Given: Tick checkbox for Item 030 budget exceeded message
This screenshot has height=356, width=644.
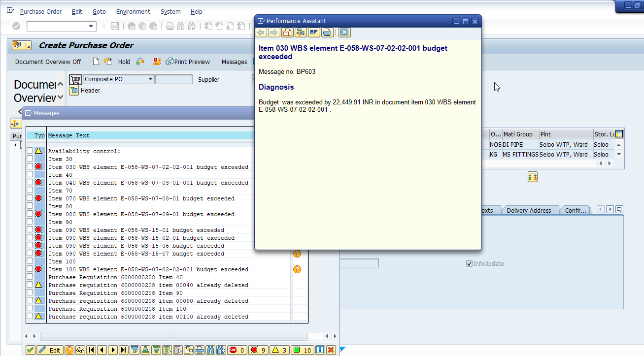Looking at the screenshot, I should [30, 167].
